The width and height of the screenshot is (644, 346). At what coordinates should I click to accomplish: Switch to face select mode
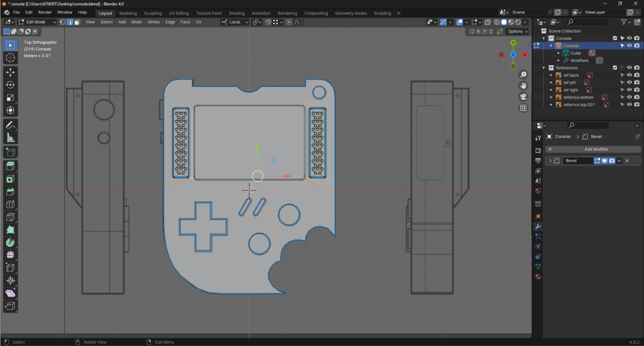coord(77,22)
